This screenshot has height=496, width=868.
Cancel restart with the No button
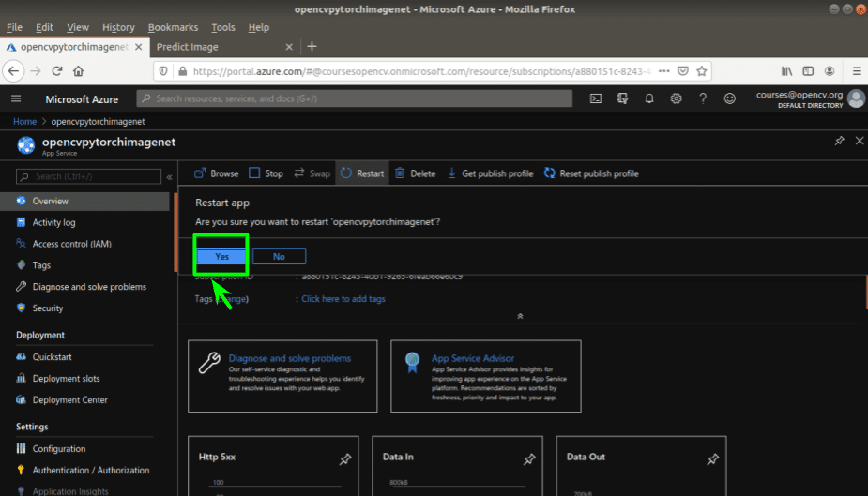point(279,257)
